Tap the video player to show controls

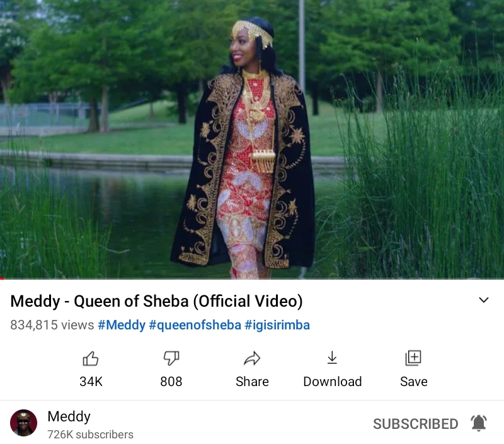pyautogui.click(x=252, y=139)
